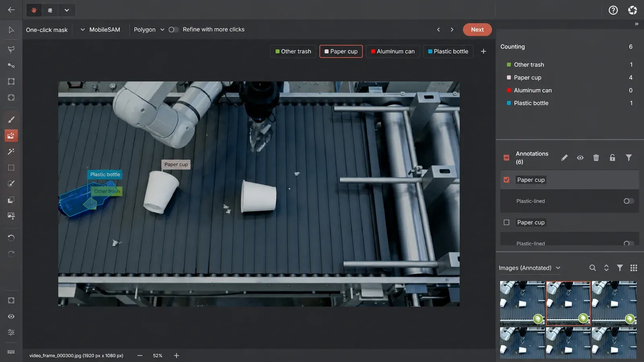Click the edit pencil icon for annotations
644x362 pixels.
pos(564,158)
